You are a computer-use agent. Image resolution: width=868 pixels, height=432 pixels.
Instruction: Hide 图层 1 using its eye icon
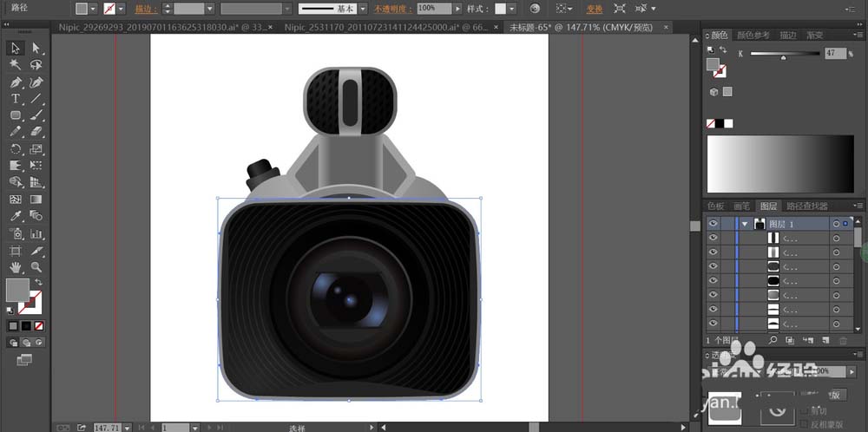click(713, 224)
